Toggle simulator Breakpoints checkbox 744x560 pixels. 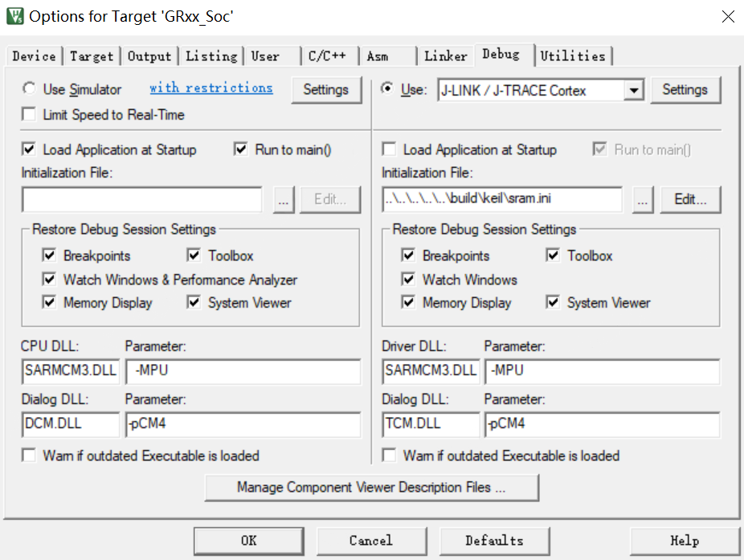[x=49, y=255]
